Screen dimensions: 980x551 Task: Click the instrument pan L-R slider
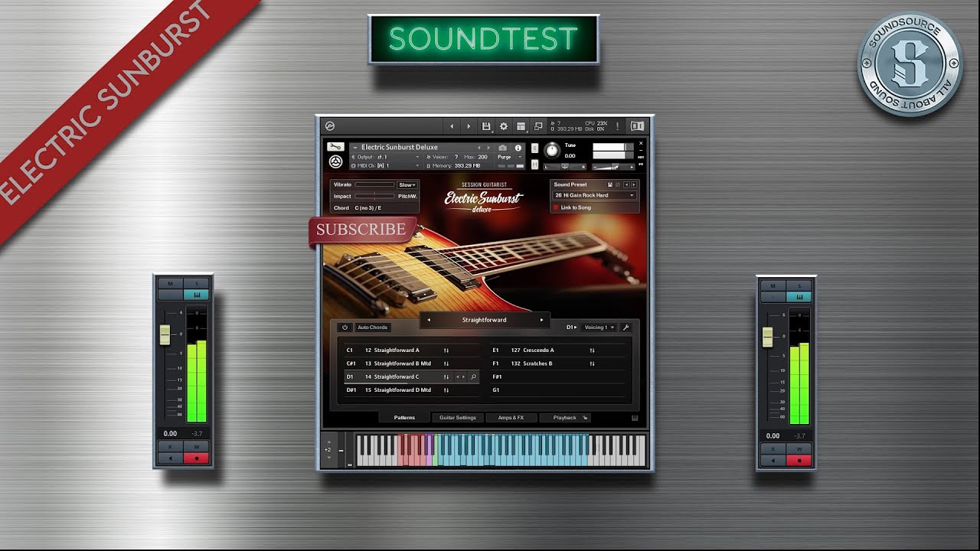565,167
